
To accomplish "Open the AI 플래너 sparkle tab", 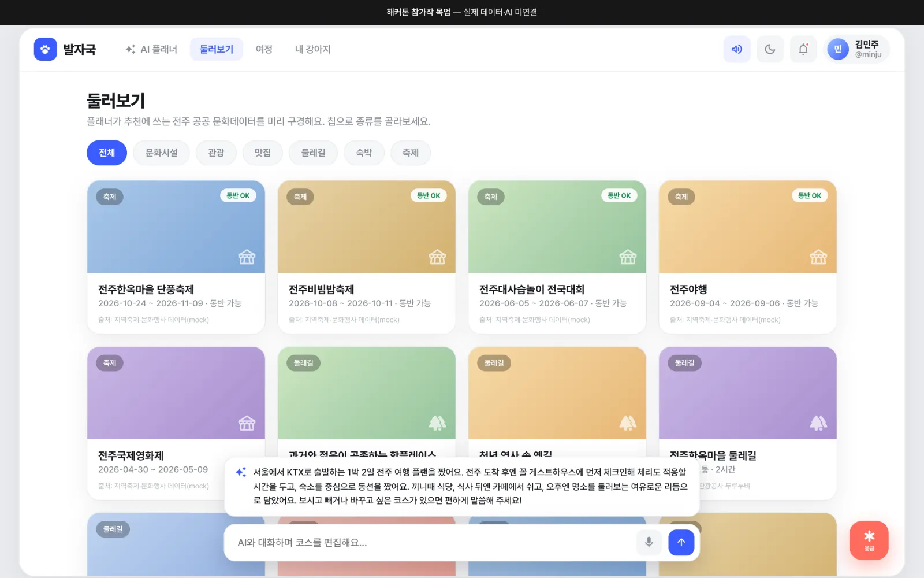I will click(151, 49).
